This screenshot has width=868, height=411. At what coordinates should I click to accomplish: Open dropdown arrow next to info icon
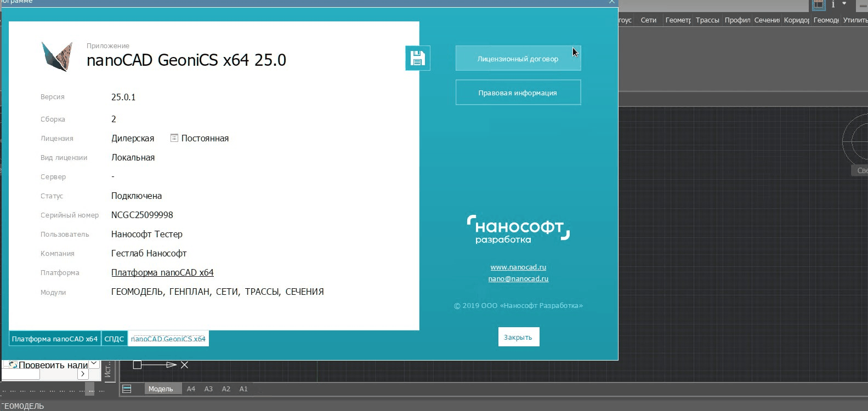(844, 4)
